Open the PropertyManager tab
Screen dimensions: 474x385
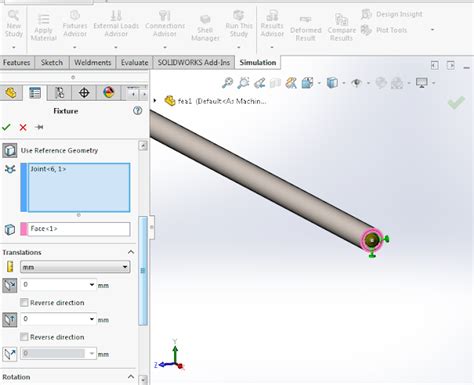(x=35, y=92)
